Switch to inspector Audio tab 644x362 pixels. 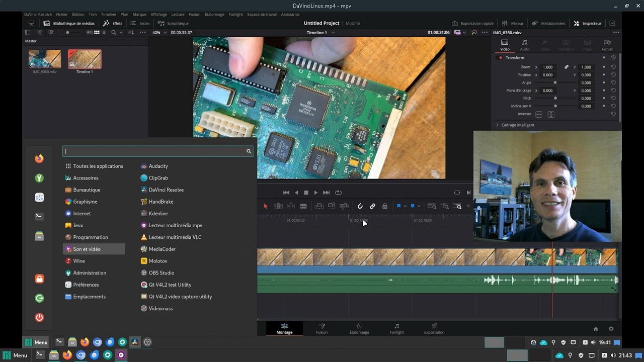coord(525,45)
